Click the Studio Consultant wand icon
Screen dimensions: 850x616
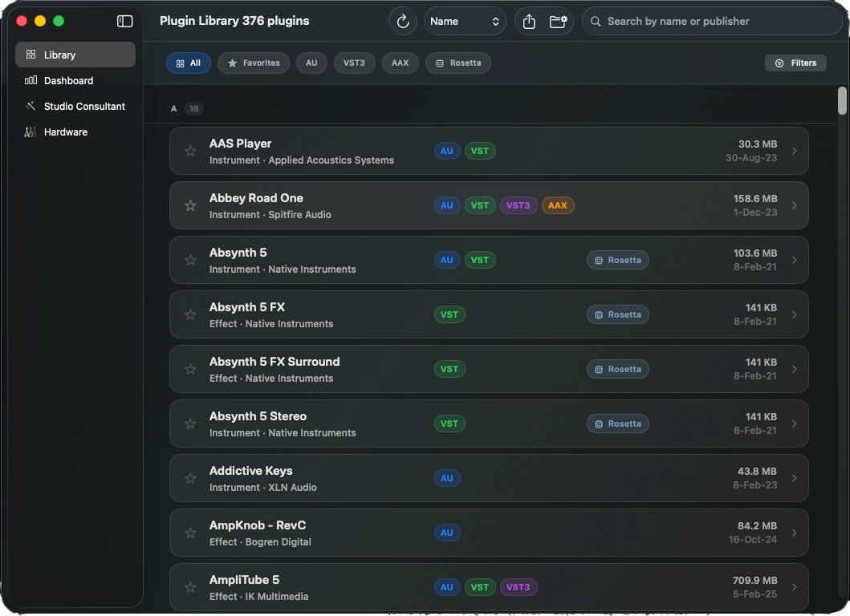[x=31, y=106]
